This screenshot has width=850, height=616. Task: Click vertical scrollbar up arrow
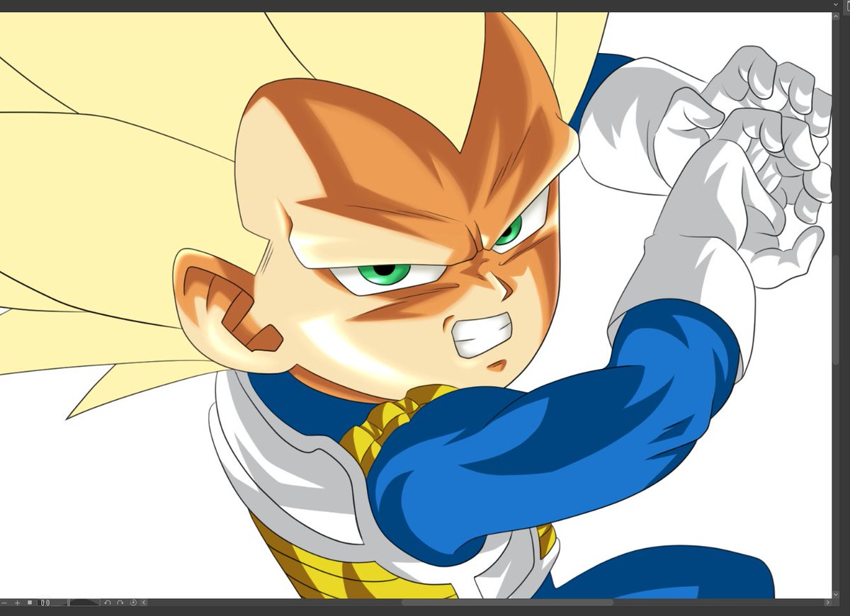coord(836,16)
